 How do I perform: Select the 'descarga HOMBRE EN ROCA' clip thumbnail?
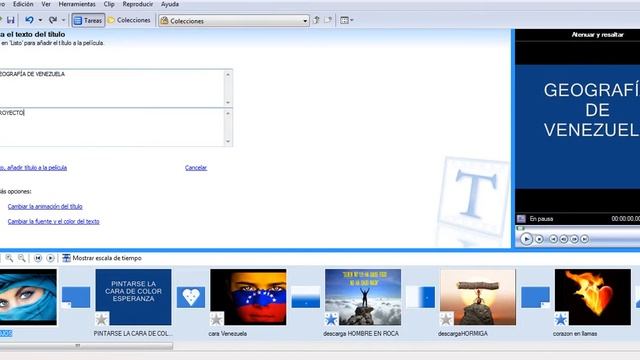pos(363,297)
